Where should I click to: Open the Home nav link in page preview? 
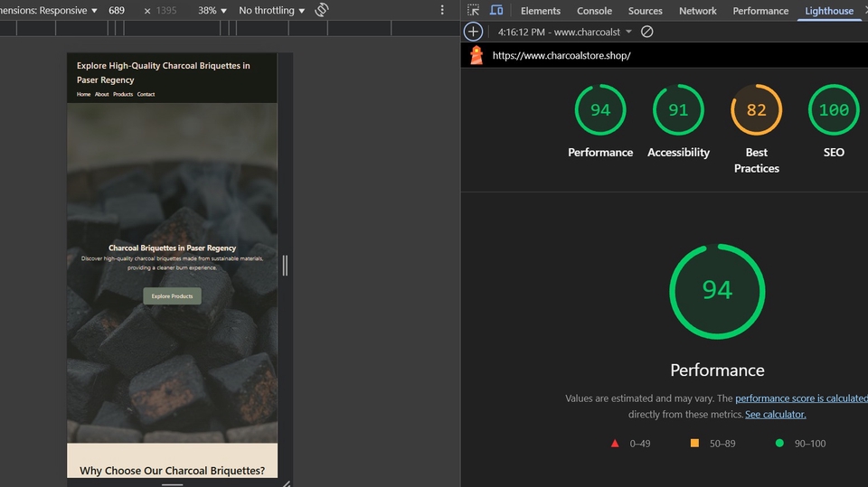point(83,94)
